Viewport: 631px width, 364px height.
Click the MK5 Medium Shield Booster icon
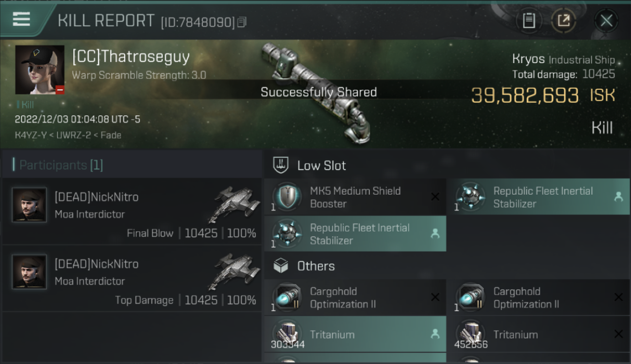click(x=287, y=197)
